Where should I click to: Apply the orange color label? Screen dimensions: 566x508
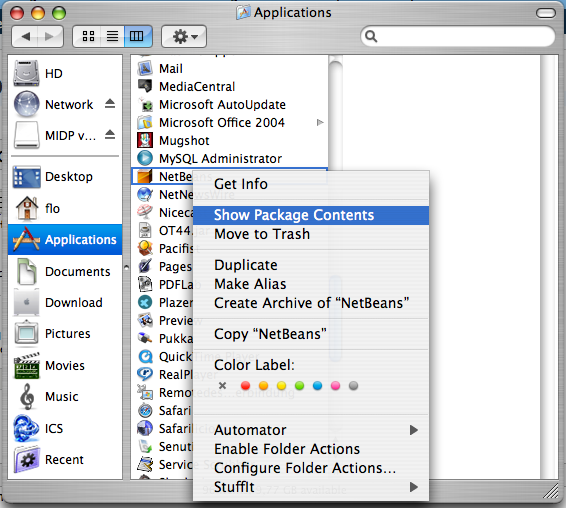coord(264,386)
